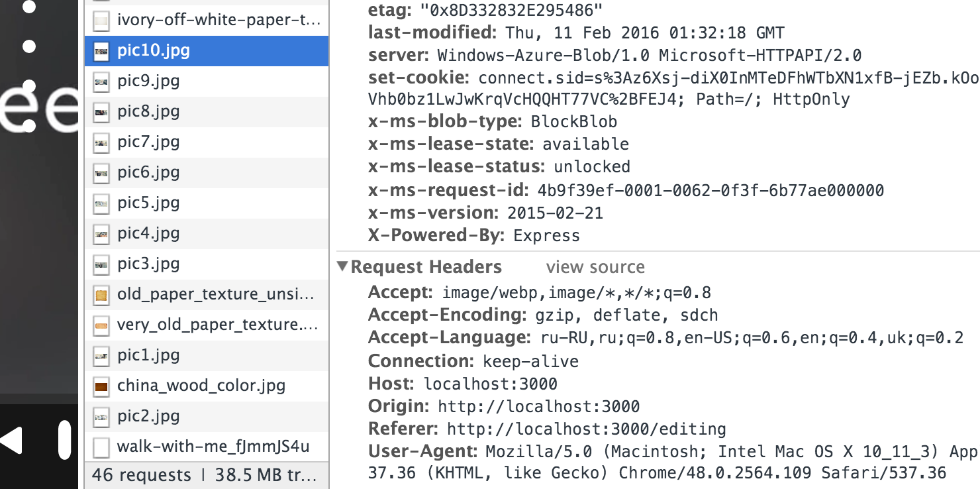This screenshot has width=980, height=489.
Task: Select the pic7.jpg request row
Action: tap(207, 142)
